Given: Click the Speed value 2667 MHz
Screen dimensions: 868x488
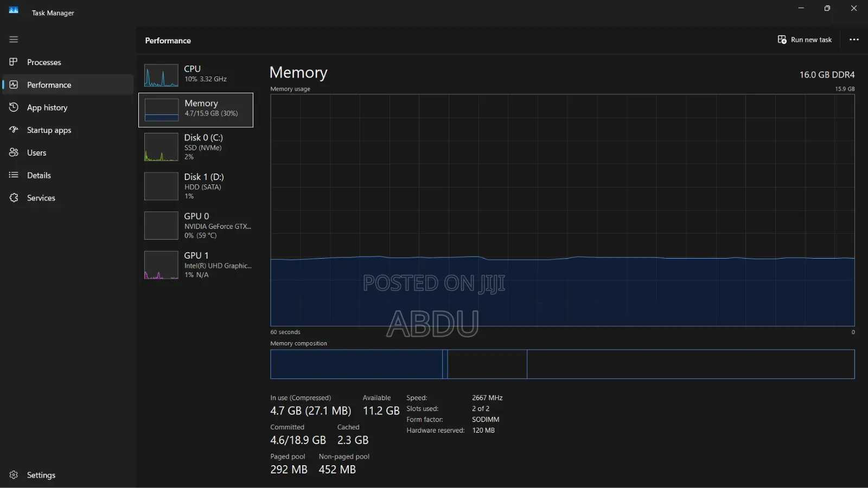Looking at the screenshot, I should coord(487,398).
